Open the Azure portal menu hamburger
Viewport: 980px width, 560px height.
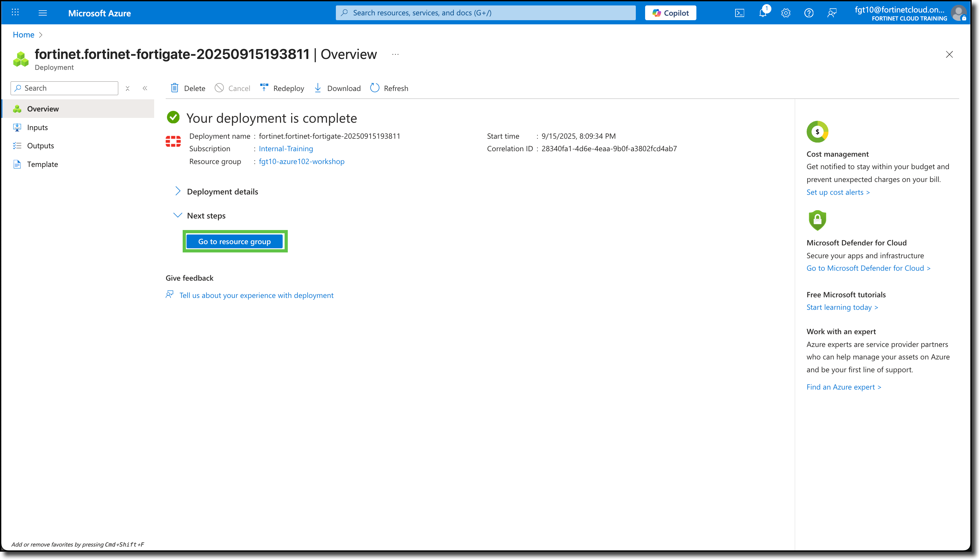43,13
